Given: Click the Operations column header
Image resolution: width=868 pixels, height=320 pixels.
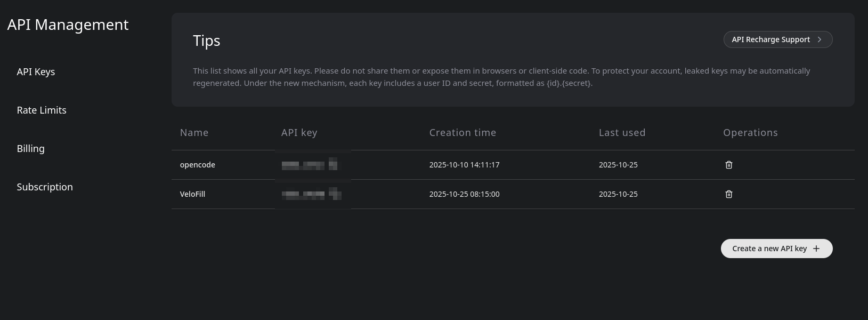Looking at the screenshot, I should 750,133.
